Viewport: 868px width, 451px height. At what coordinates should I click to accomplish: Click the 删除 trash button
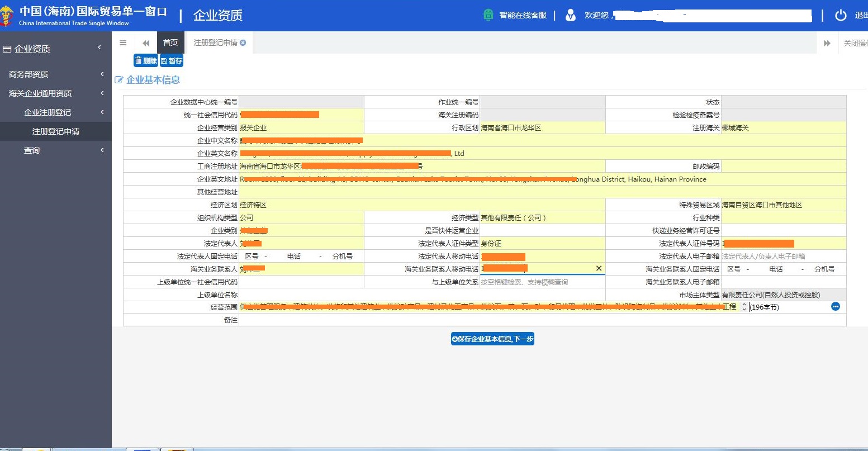click(145, 60)
